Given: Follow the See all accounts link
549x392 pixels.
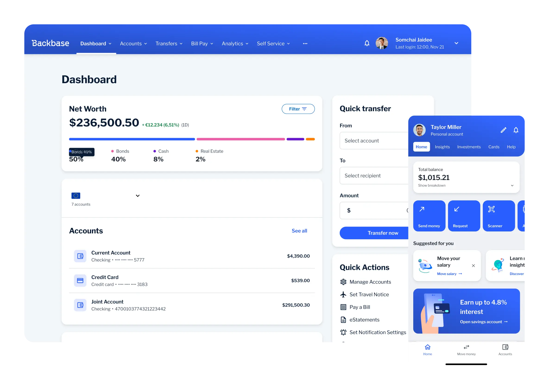Looking at the screenshot, I should [x=299, y=231].
